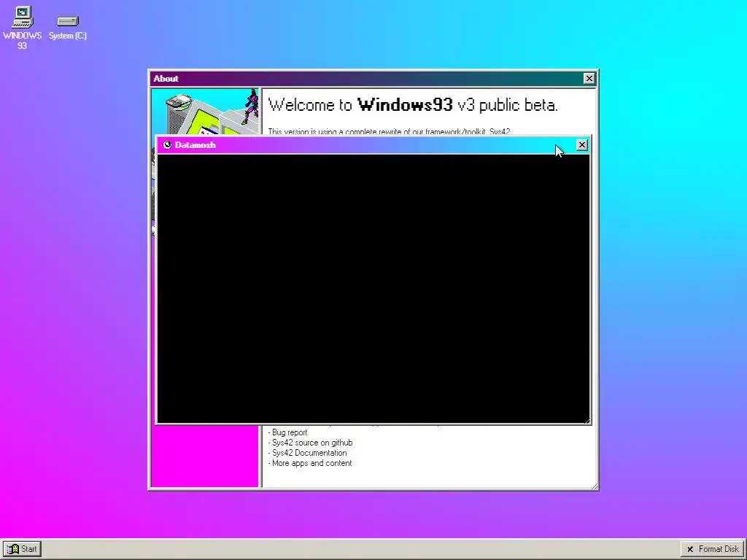Click the About window resize grip
The image size is (747, 560).
(594, 486)
